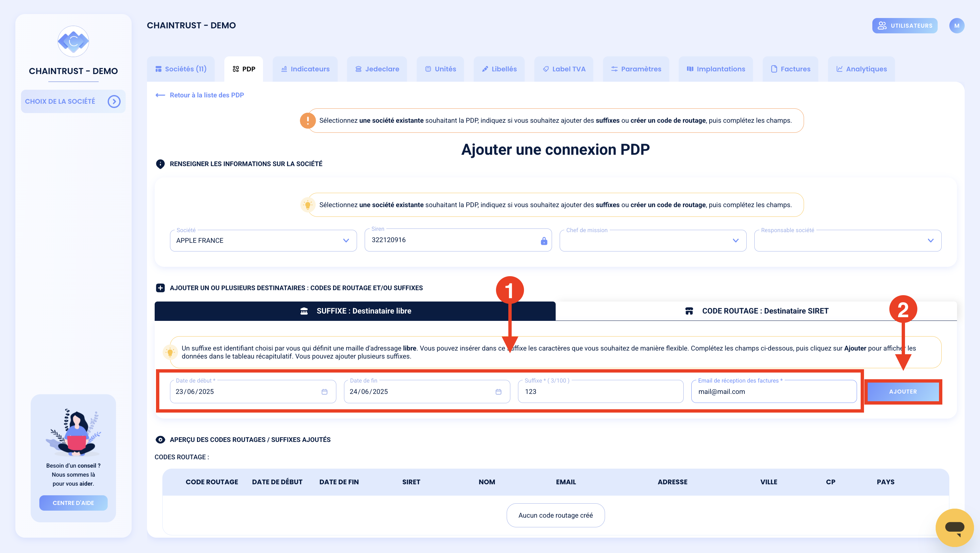Screen dimensions: 980x553
Task: Open the Unités tab
Action: pos(440,69)
